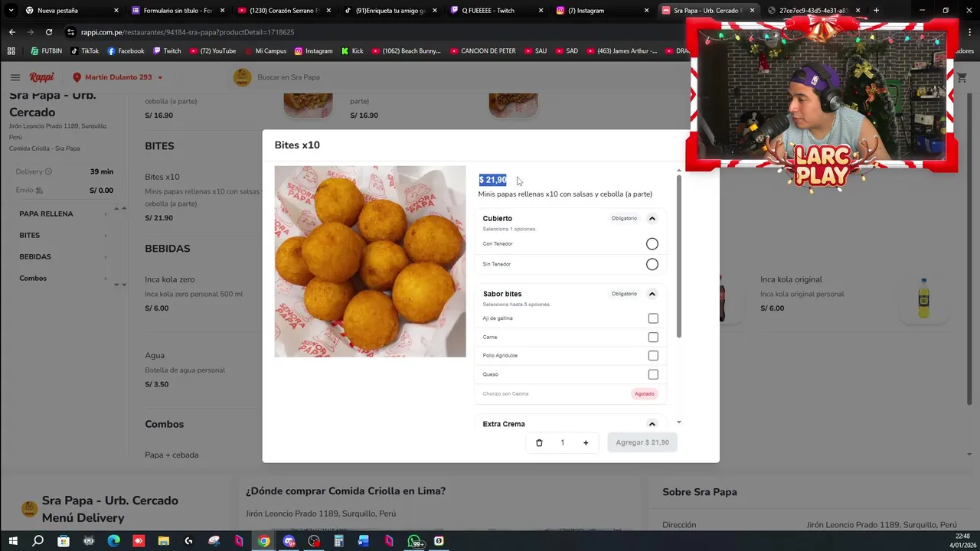The image size is (980, 551).
Task: Click the trash icon in quantity selector
Action: point(539,442)
